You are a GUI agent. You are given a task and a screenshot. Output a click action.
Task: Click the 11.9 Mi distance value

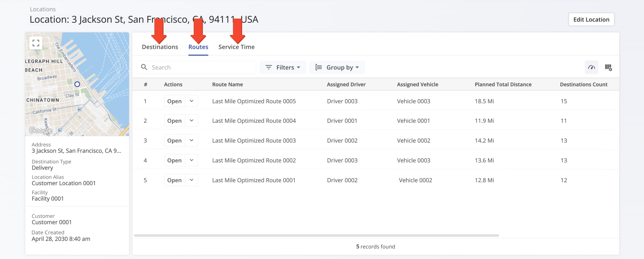(x=484, y=121)
